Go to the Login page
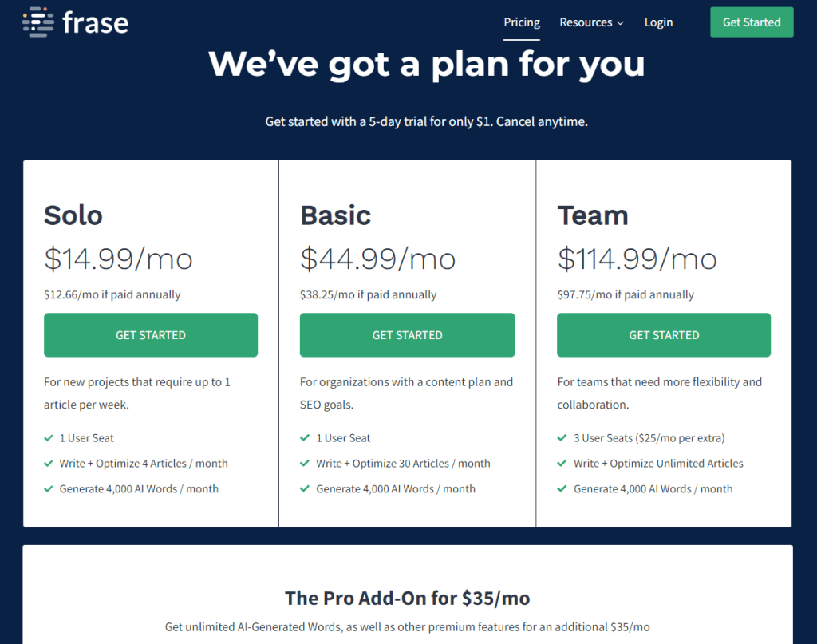817x644 pixels. (x=658, y=22)
